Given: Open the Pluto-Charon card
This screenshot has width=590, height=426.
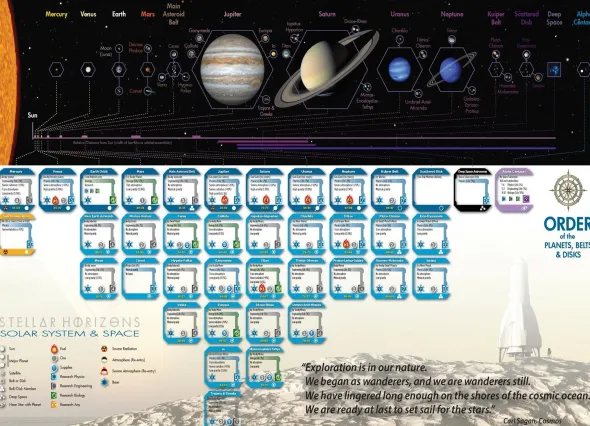Looking at the screenshot, I should tap(390, 235).
